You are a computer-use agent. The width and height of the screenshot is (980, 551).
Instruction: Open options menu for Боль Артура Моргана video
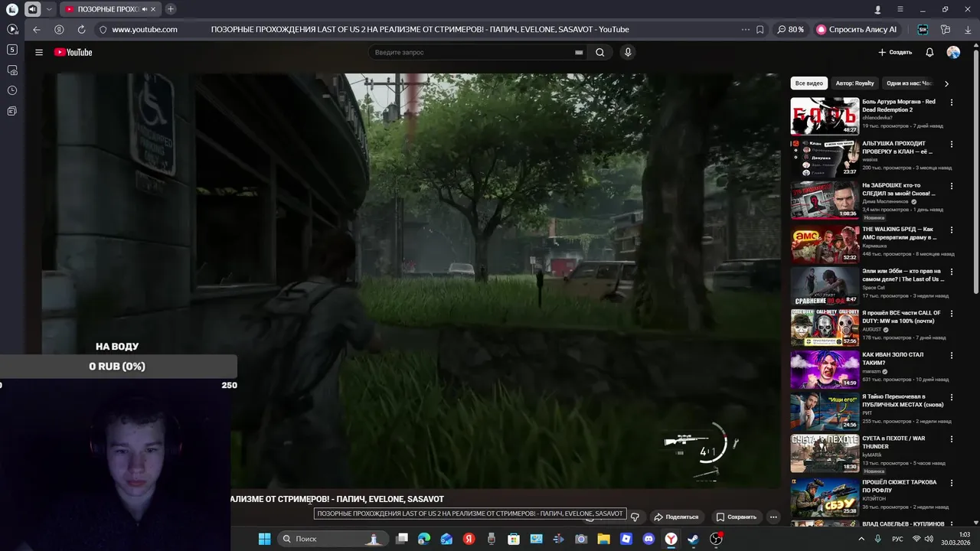coord(952,103)
